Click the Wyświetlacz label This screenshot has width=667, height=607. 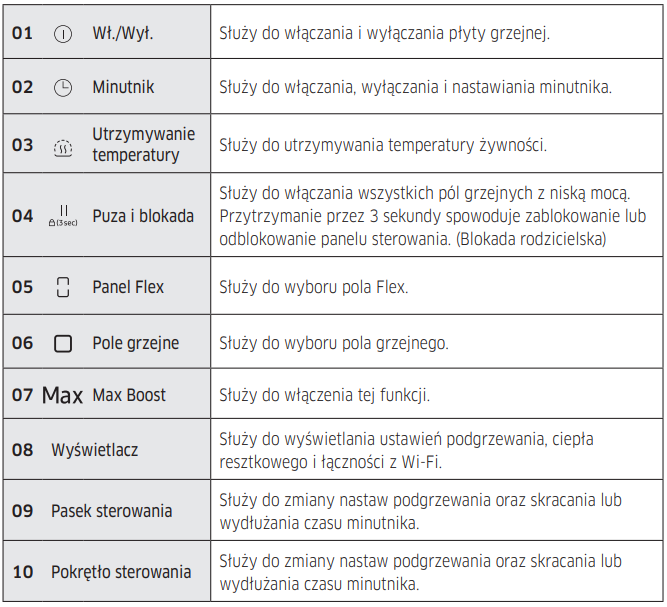pos(94,450)
